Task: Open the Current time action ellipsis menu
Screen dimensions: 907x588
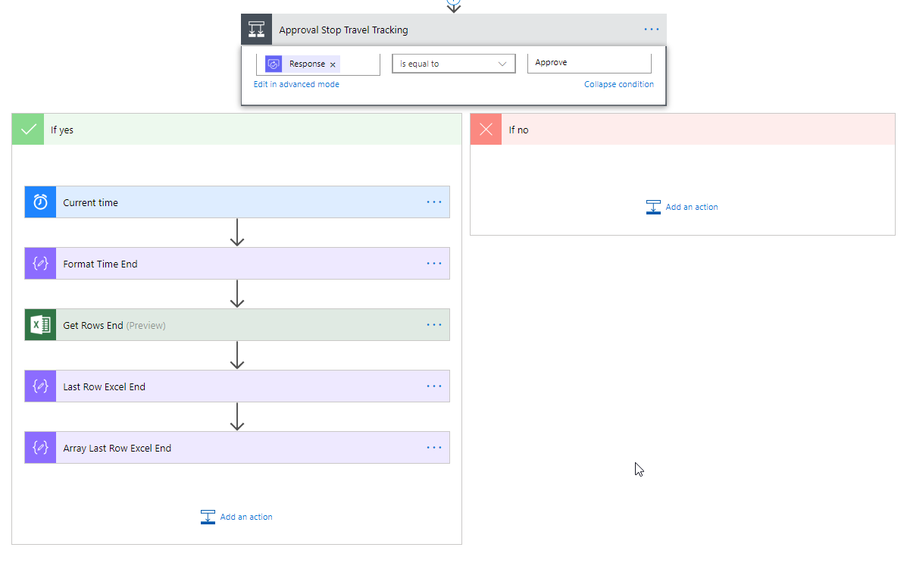Action: coord(433,202)
